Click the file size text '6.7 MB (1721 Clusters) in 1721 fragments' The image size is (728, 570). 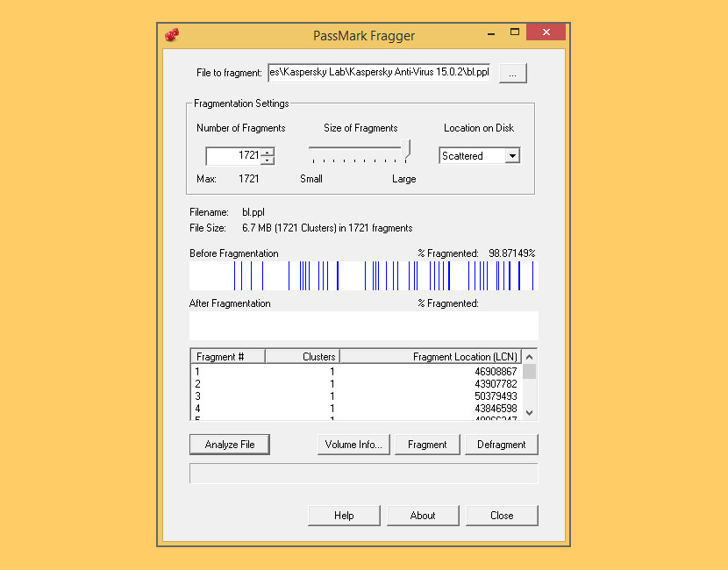327,228
